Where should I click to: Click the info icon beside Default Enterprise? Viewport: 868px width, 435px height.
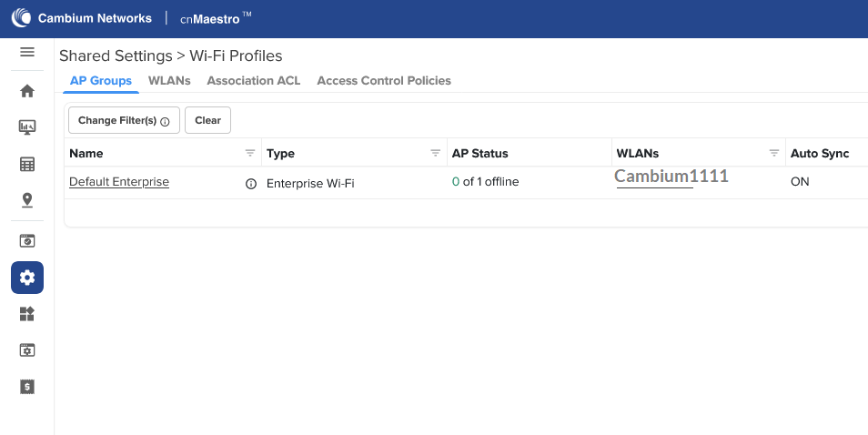coord(251,184)
